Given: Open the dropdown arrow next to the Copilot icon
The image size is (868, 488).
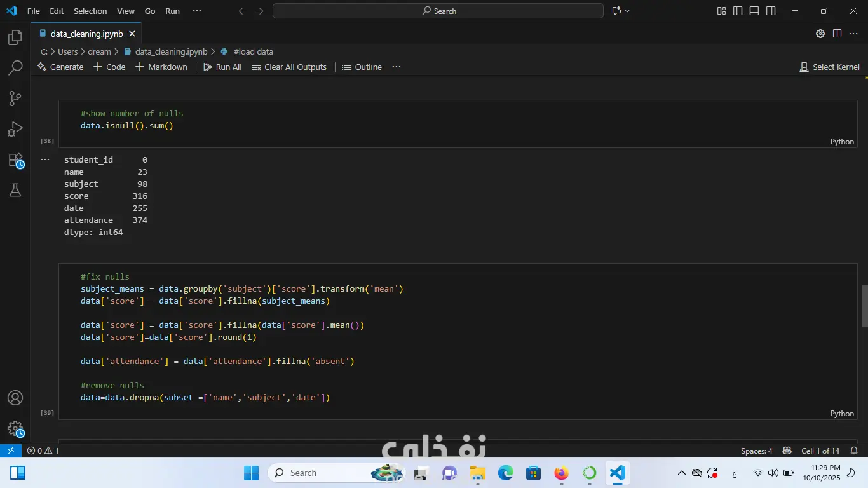Looking at the screenshot, I should click(627, 11).
